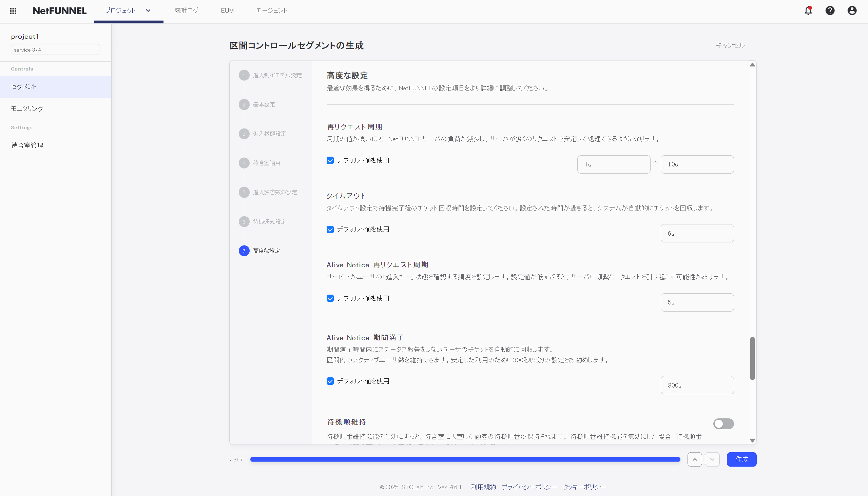Image resolution: width=868 pixels, height=496 pixels.
Task: Open the help question mark icon
Action: click(830, 11)
